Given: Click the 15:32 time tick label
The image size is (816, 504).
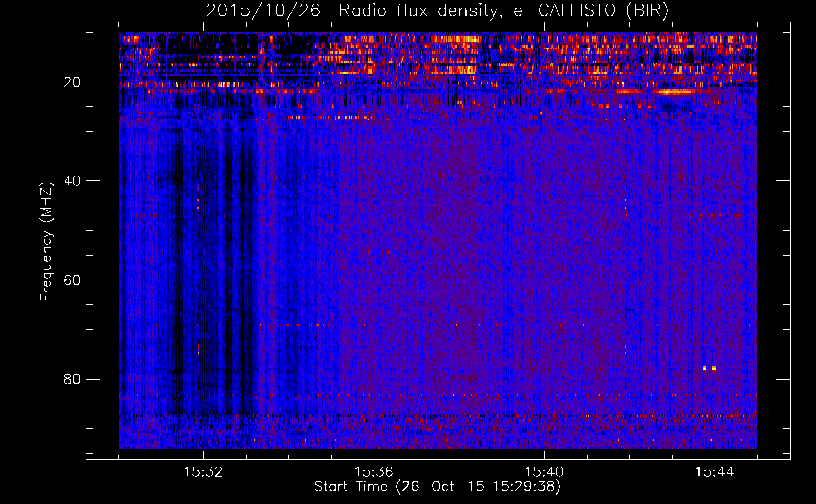Looking at the screenshot, I should click(x=203, y=472).
